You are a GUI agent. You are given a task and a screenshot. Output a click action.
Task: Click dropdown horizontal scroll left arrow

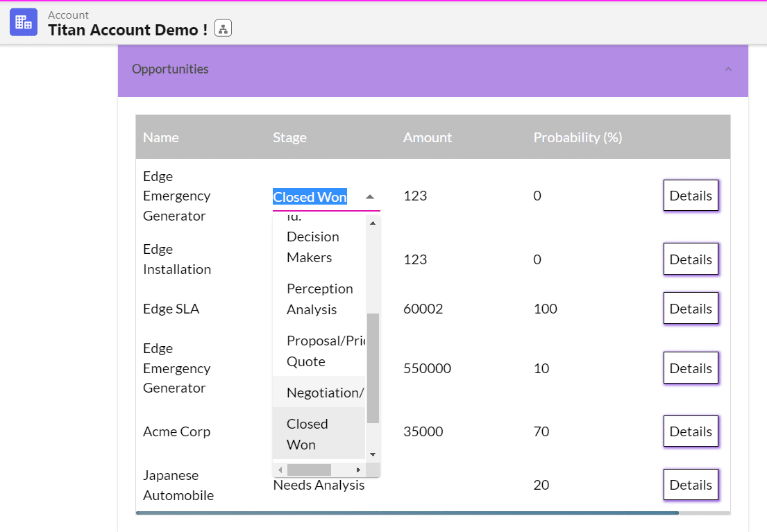point(280,470)
